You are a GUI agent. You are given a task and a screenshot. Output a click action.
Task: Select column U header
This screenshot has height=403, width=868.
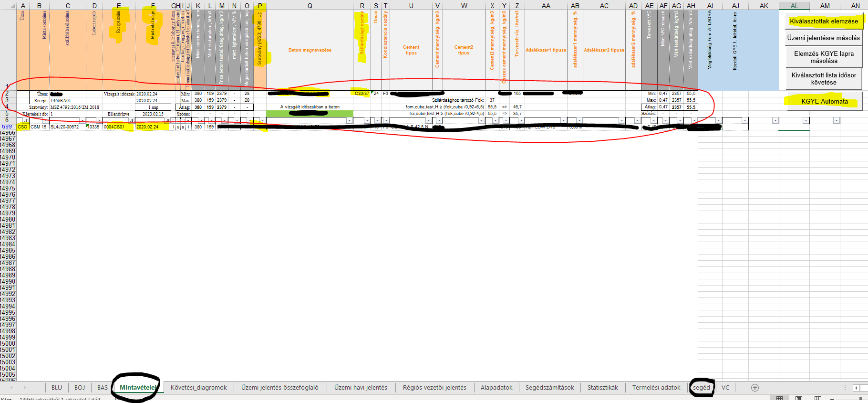coord(411,6)
